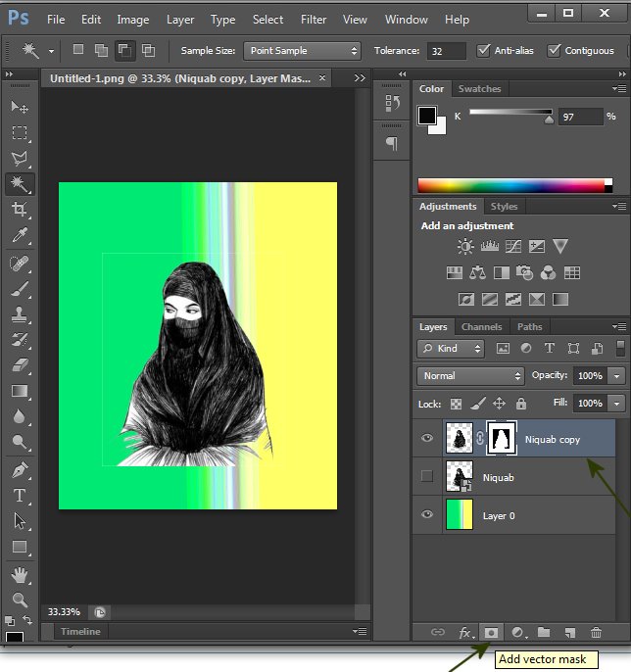Select the Magic Wand tool in toolbox
Screen dimensions: 631x672
[20, 184]
